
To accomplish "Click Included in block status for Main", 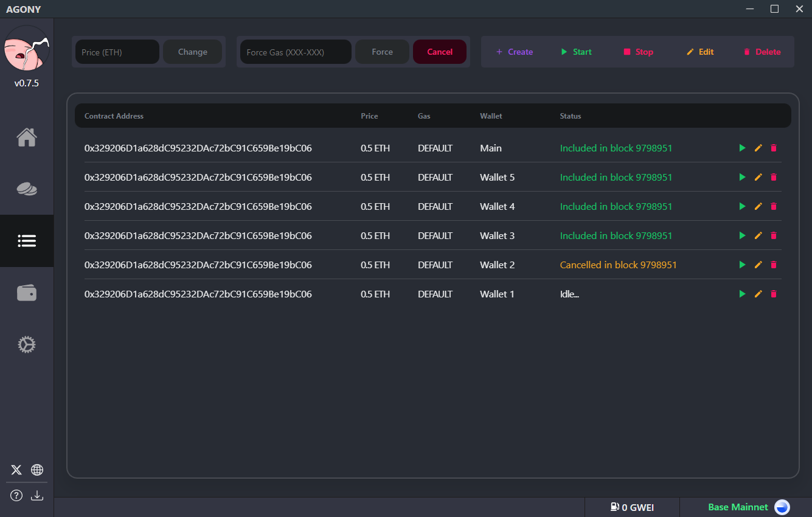I will (616, 148).
